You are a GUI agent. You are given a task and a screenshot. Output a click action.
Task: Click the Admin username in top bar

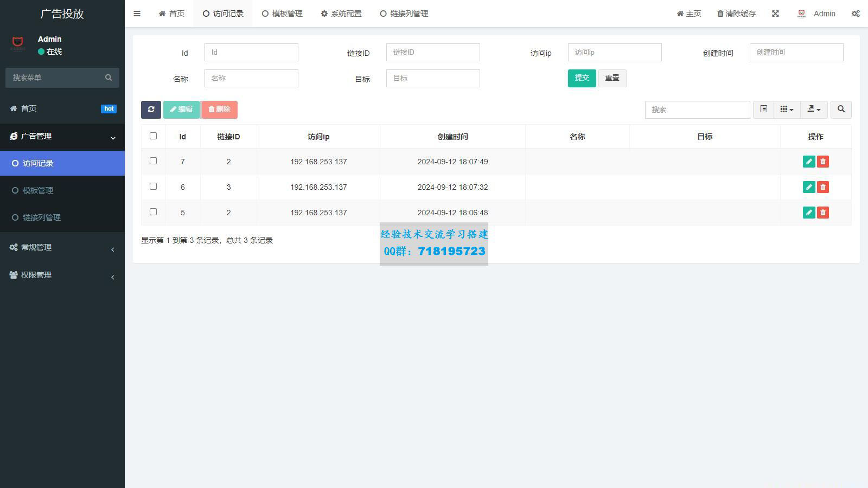pos(824,14)
